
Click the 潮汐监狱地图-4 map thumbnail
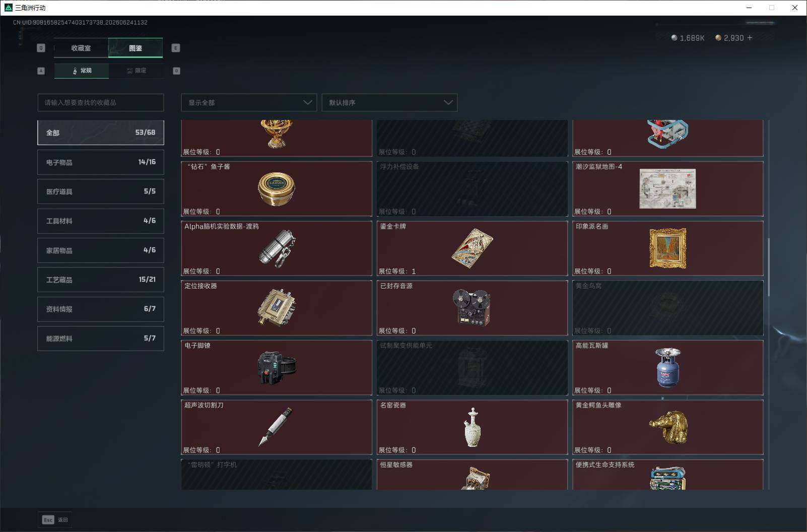click(667, 189)
